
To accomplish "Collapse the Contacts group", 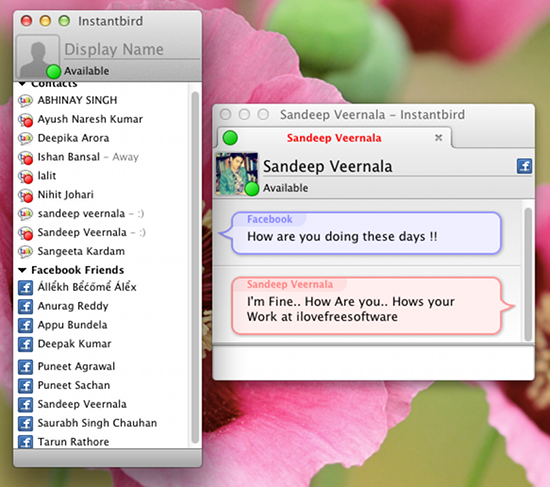I will (22, 84).
